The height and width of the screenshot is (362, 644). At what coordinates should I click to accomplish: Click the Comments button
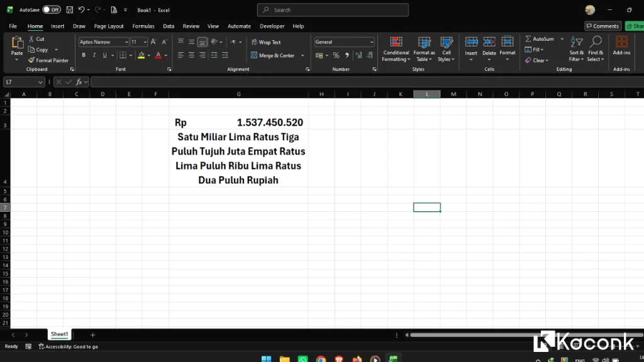click(x=602, y=26)
